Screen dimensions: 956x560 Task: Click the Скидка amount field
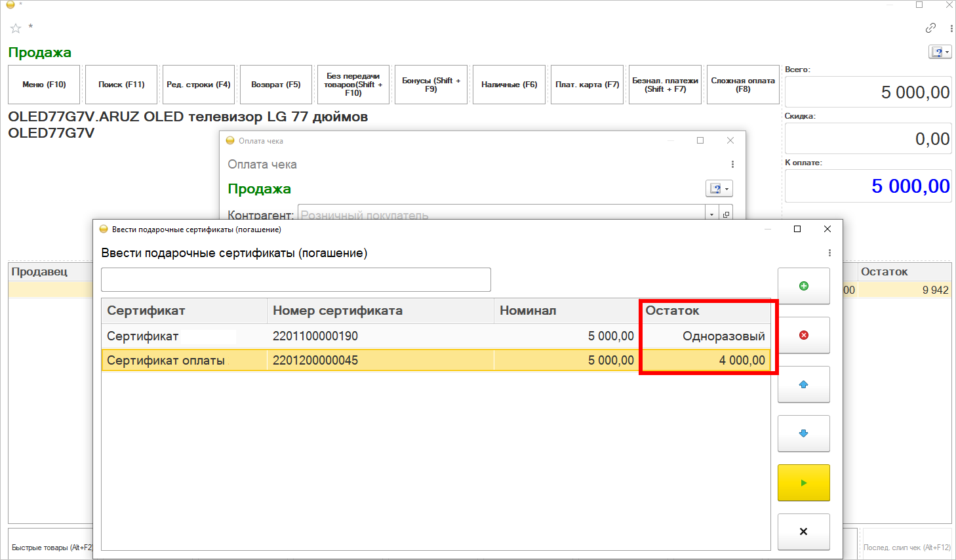pos(868,138)
